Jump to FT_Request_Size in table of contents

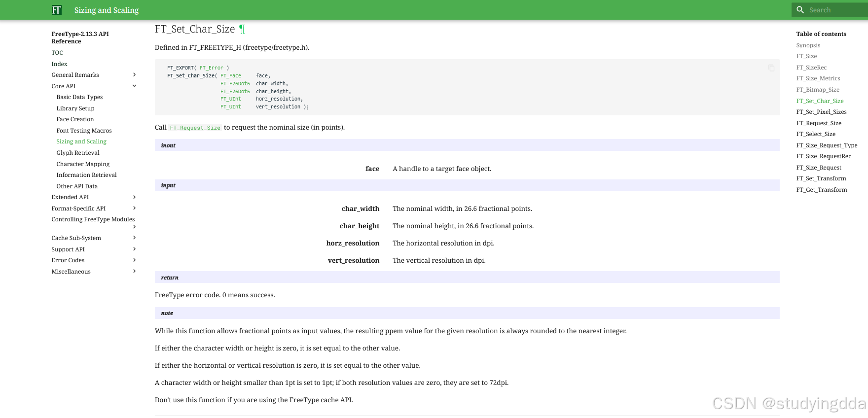819,123
